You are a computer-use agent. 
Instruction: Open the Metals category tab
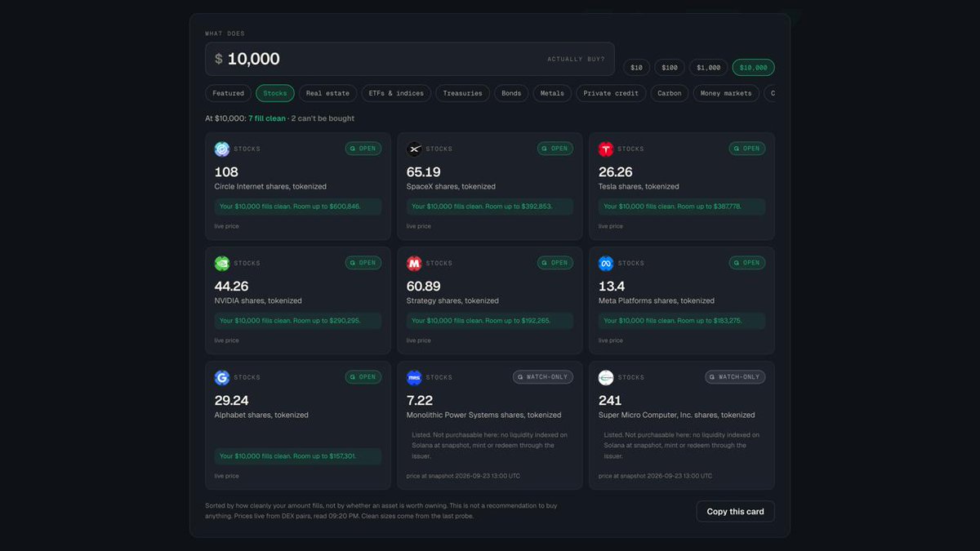tap(552, 93)
